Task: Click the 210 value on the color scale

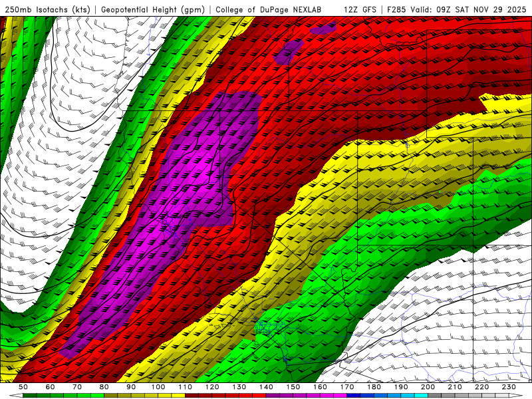Action: (x=455, y=387)
